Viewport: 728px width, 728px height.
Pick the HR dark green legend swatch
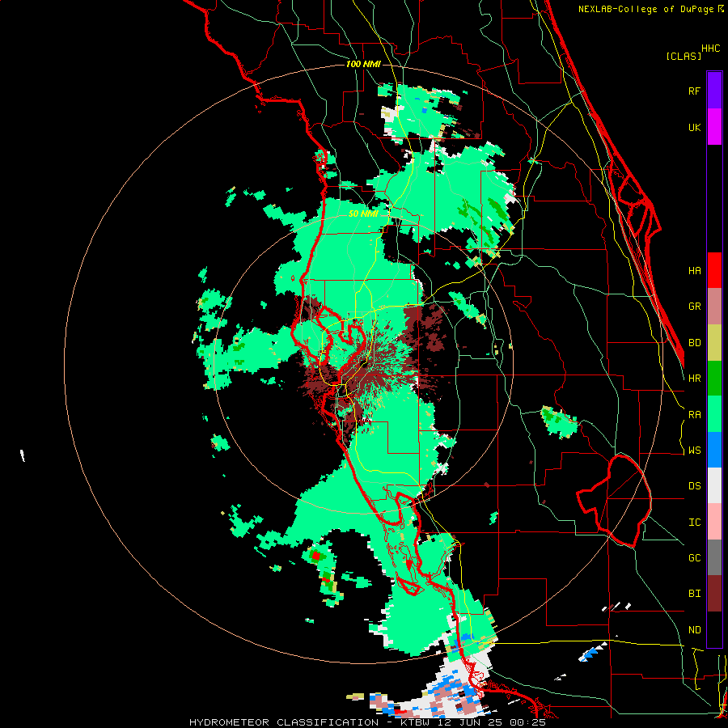(714, 379)
